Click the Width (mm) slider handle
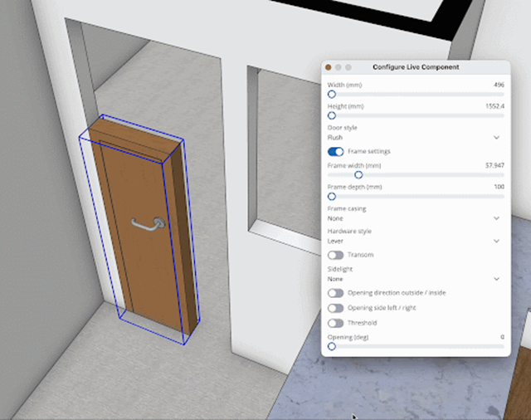 [x=332, y=95]
